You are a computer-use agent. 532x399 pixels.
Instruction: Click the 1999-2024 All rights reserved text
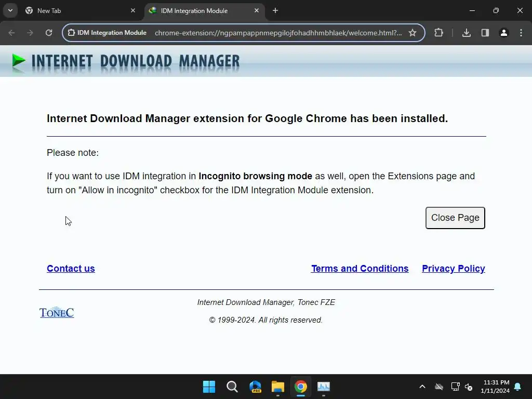[266, 320]
